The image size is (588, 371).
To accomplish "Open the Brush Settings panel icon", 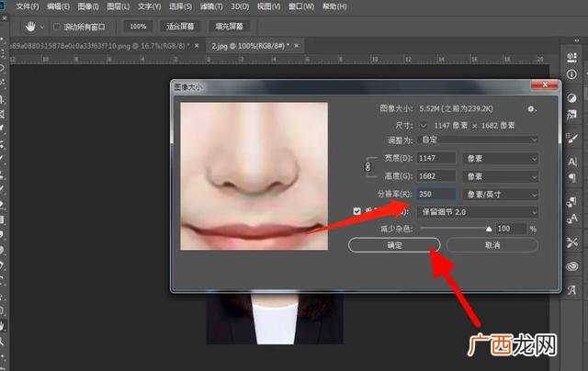I will 571,139.
